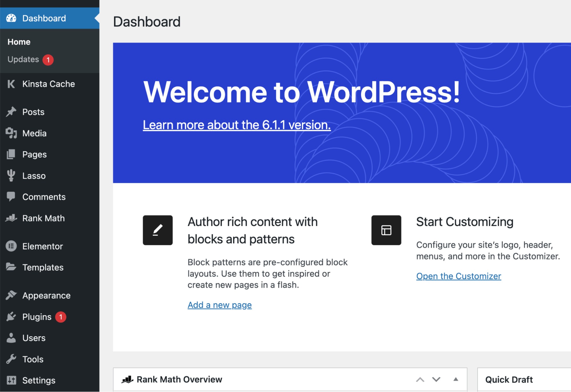Image resolution: width=571 pixels, height=392 pixels.
Task: Select Dashboard Home menu item
Action: point(19,42)
